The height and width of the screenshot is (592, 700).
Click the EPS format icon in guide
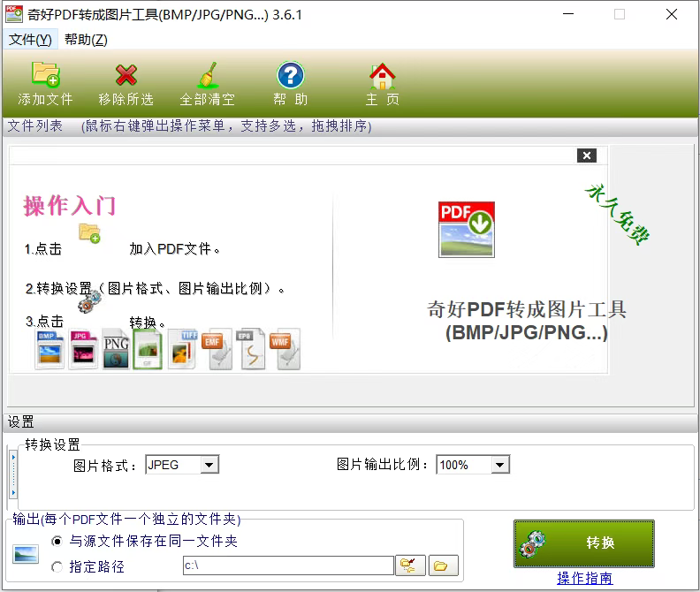(252, 350)
